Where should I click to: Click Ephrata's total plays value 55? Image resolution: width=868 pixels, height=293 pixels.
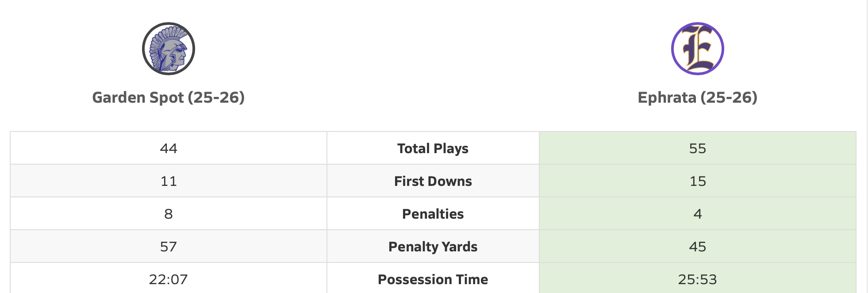697,148
